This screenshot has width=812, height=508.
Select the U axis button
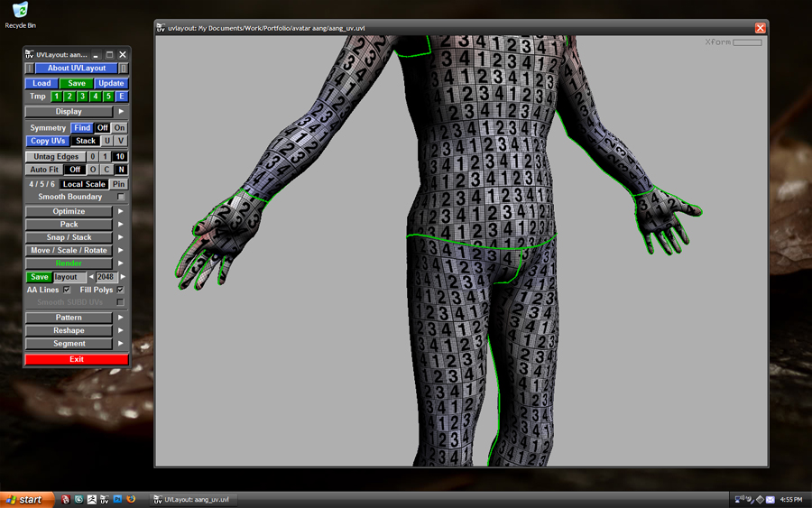click(x=107, y=141)
